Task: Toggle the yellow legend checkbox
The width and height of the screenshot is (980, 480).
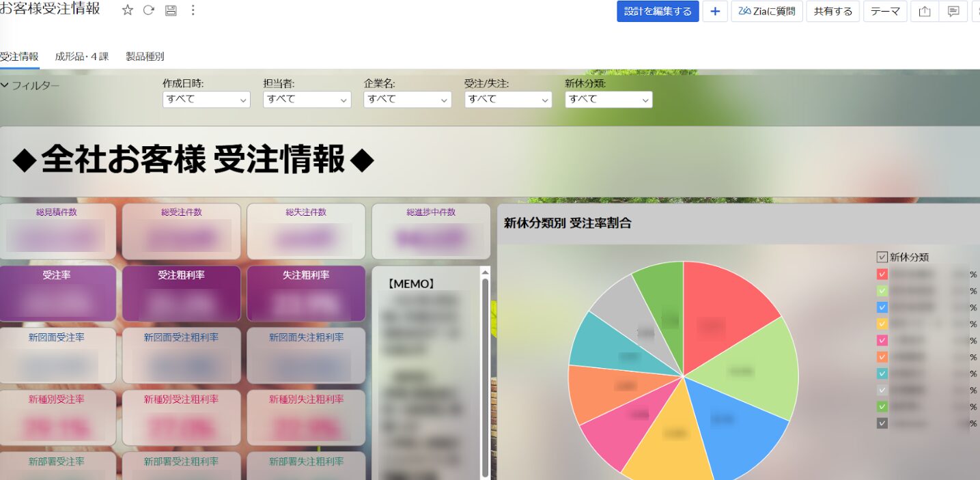Action: pos(882,324)
